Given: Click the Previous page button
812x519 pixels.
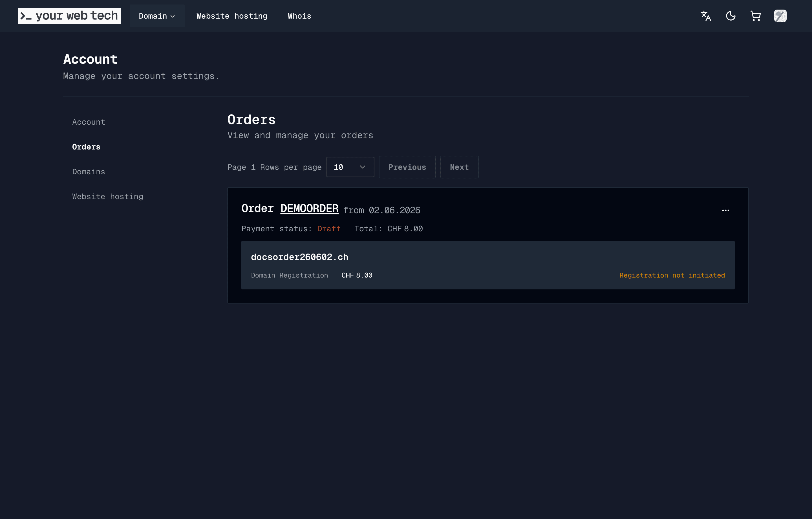Looking at the screenshot, I should (x=407, y=167).
